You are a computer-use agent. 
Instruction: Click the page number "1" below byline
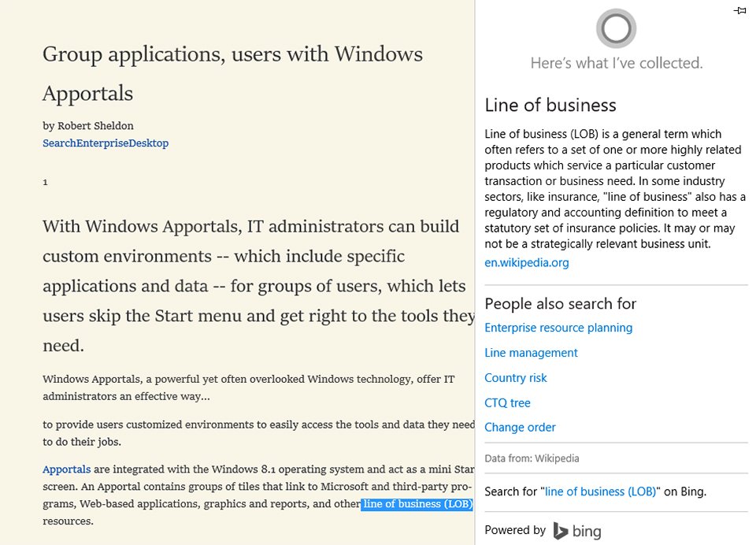[x=46, y=182]
